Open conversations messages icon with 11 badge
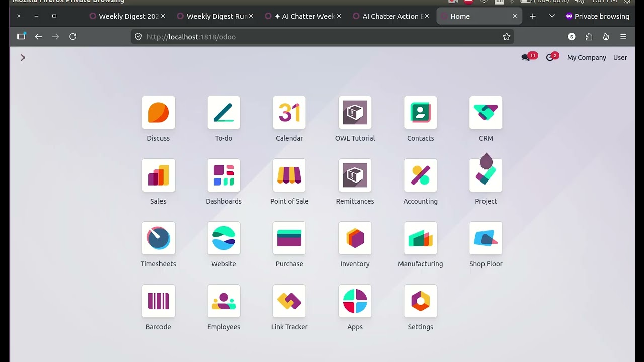Viewport: 644px width, 362px height. (529, 57)
